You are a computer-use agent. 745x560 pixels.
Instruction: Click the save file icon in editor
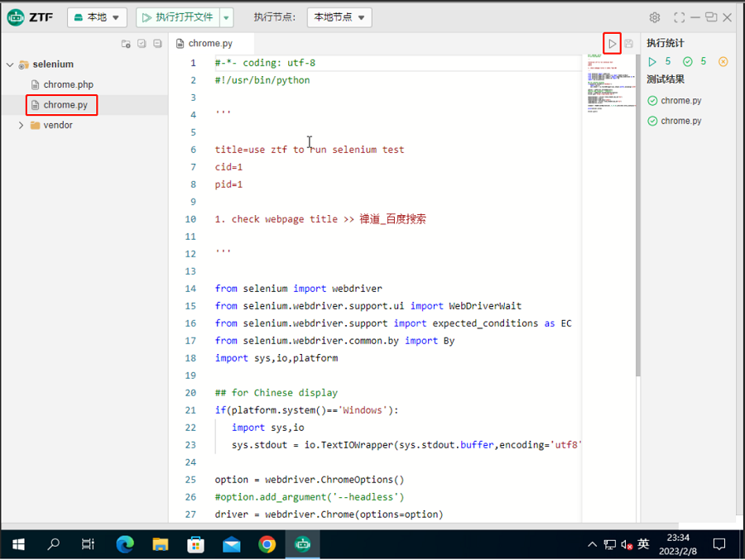(x=628, y=44)
